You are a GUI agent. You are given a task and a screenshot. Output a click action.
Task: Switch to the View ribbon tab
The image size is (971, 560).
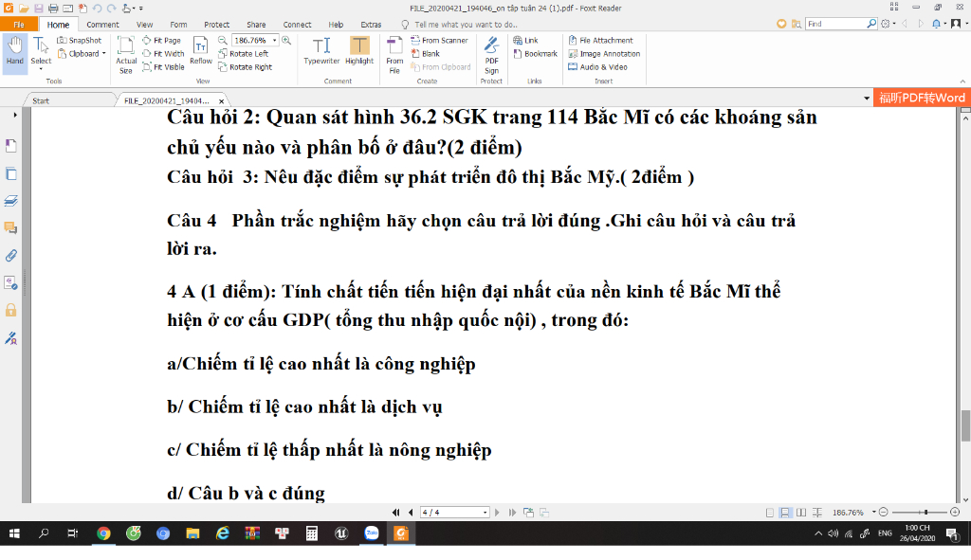pyautogui.click(x=144, y=24)
